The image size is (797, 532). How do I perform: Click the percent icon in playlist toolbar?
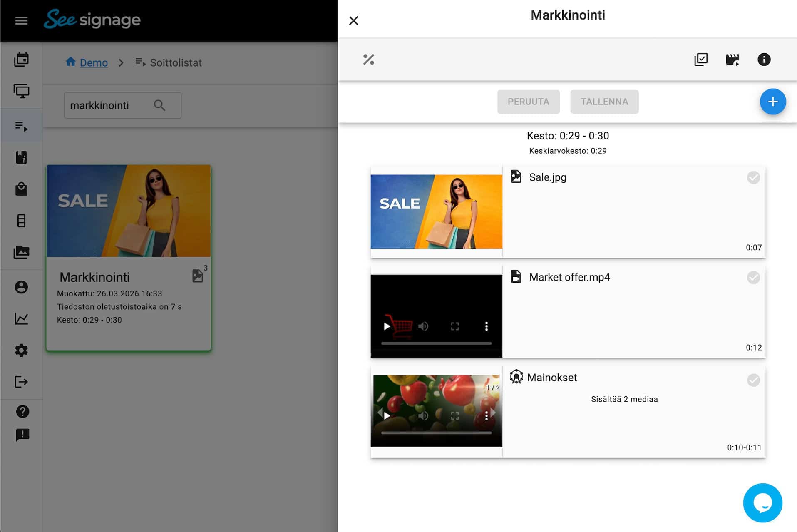coord(368,60)
